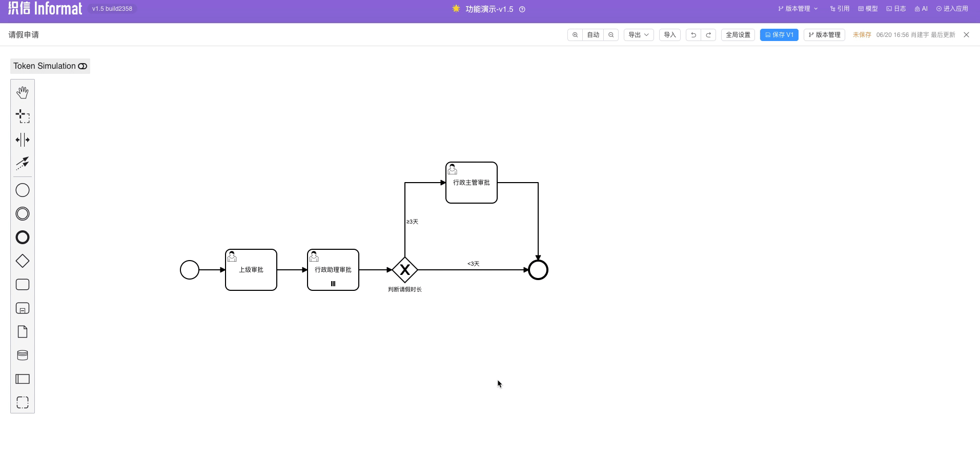The image size is (980, 475).
Task: Pick the expanded subprocess shape
Action: point(23,308)
